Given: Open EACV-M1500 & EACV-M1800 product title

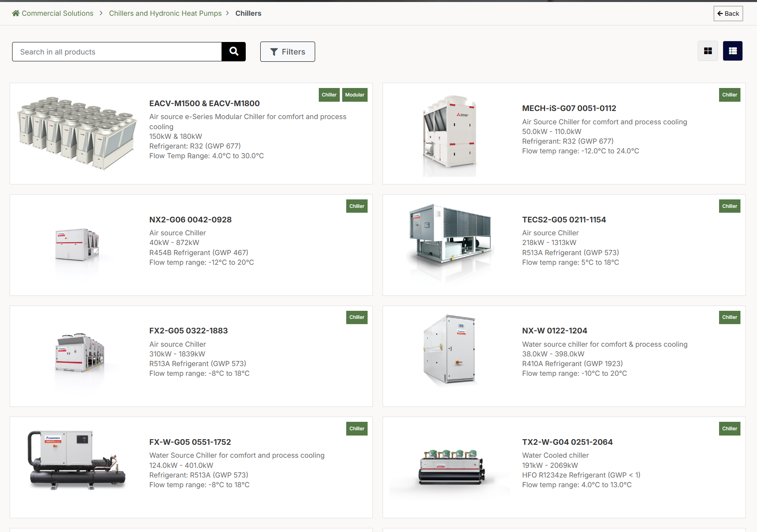Looking at the screenshot, I should coord(205,103).
